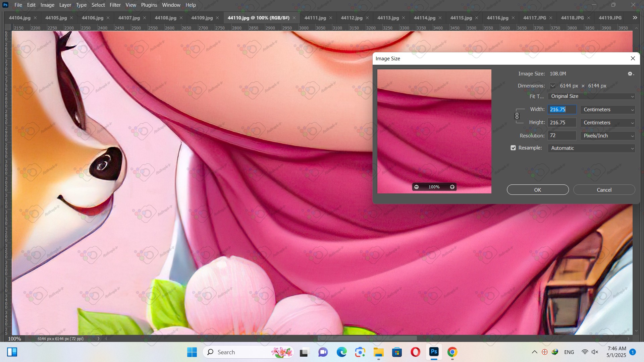Click the document zoom level 100% field

pos(14,339)
